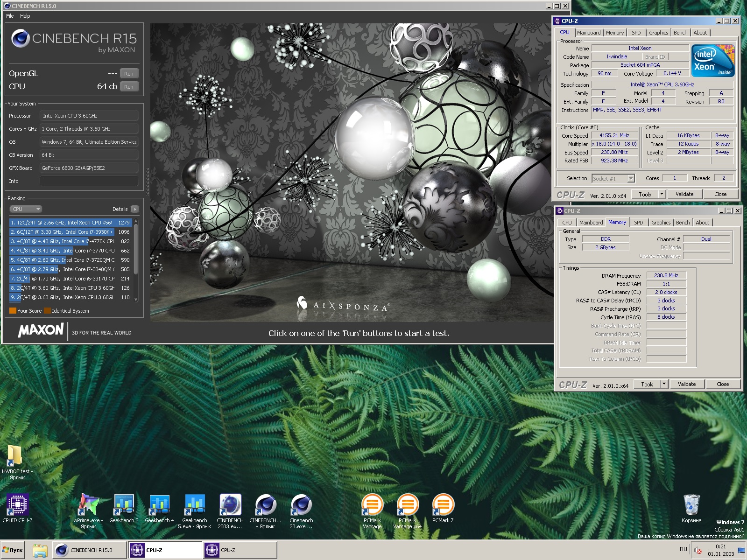This screenshot has height=560, width=747.
Task: Click the RU language indicator in tray
Action: [684, 549]
